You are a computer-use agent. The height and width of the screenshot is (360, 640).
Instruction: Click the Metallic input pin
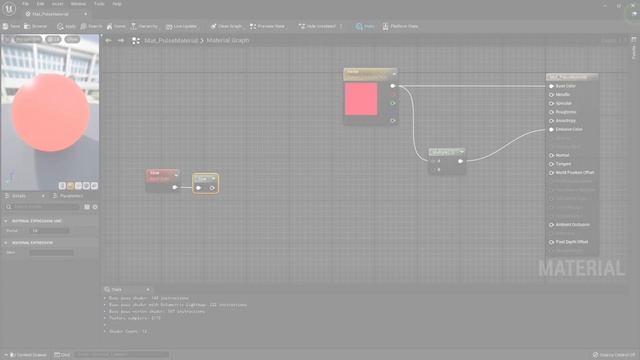point(551,95)
